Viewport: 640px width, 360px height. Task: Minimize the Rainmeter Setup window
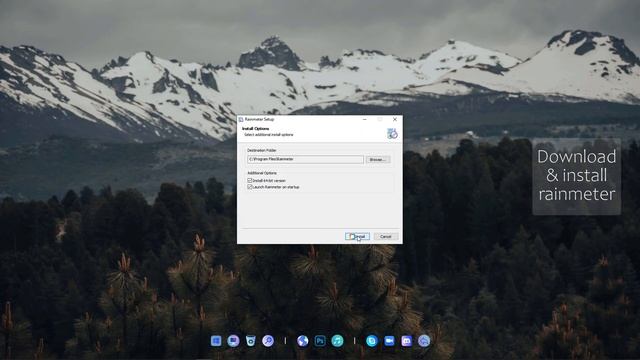tap(364, 119)
